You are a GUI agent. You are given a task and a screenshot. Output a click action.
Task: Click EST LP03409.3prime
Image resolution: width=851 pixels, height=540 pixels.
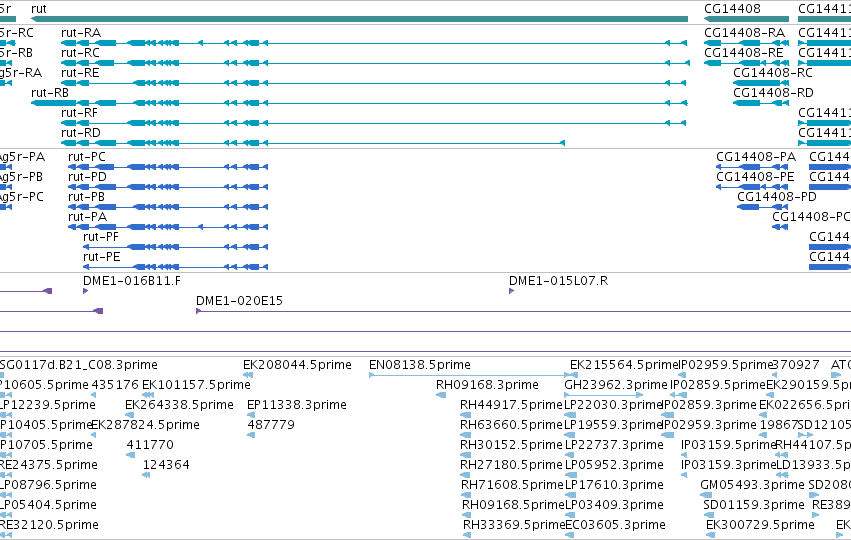click(x=614, y=505)
